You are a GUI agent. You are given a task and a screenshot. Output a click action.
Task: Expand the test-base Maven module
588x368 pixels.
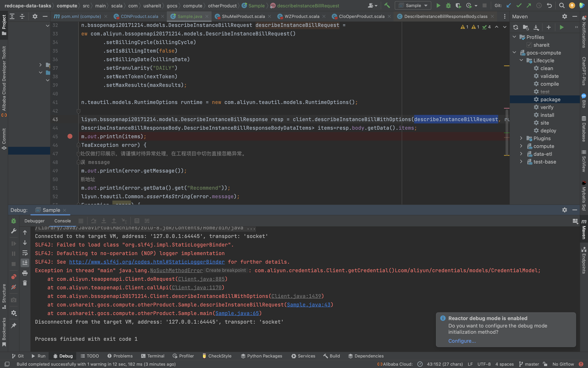(521, 162)
